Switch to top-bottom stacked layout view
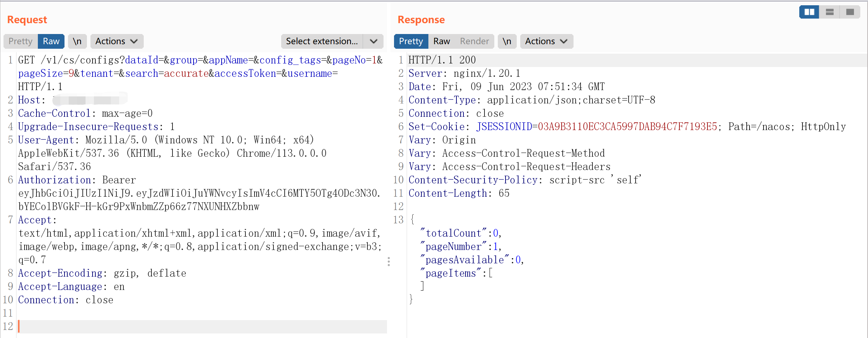 (829, 12)
